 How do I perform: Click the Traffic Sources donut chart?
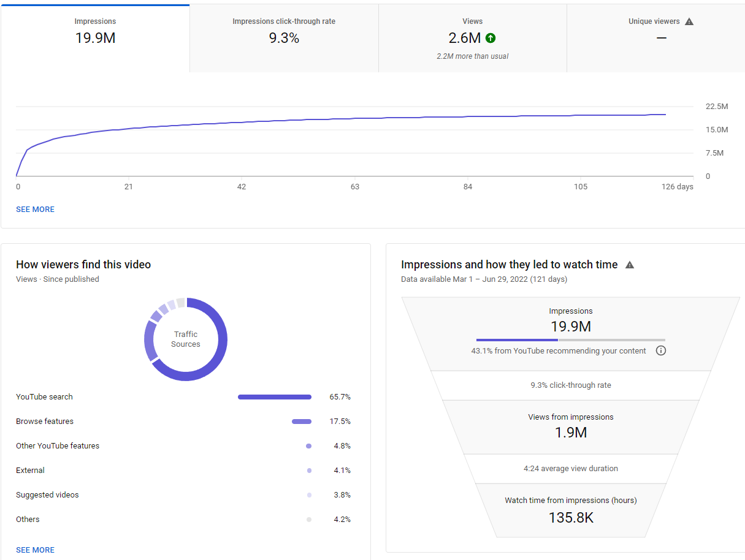(x=186, y=339)
